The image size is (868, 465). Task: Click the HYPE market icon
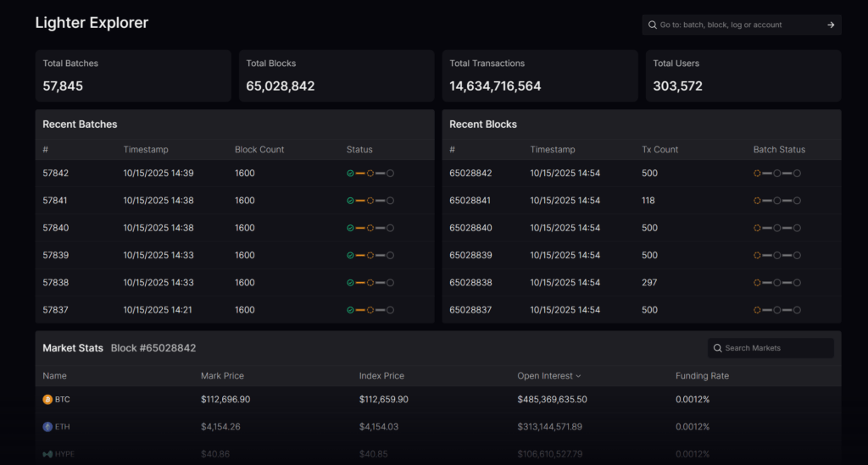pos(47,454)
